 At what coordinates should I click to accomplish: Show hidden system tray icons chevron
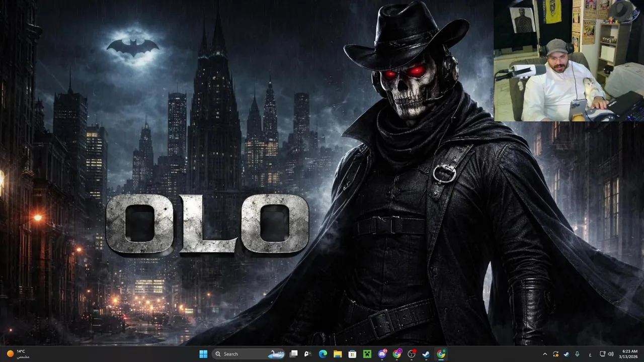(545, 354)
